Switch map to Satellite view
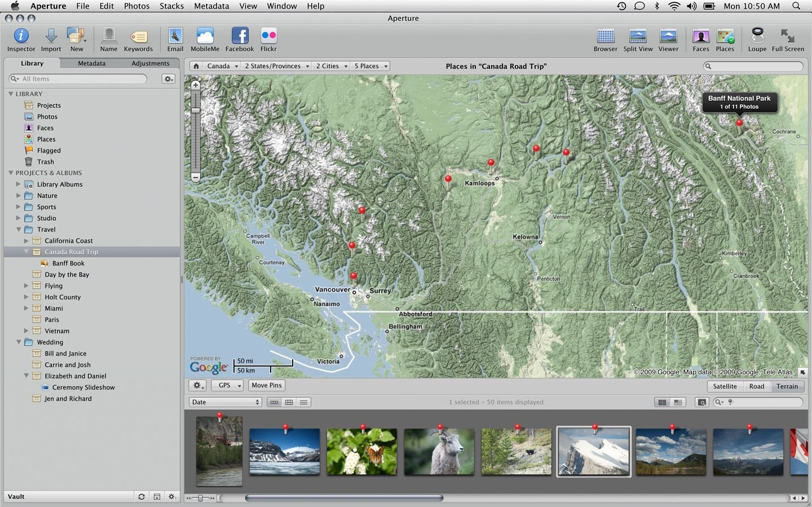This screenshot has width=812, height=507. (725, 386)
